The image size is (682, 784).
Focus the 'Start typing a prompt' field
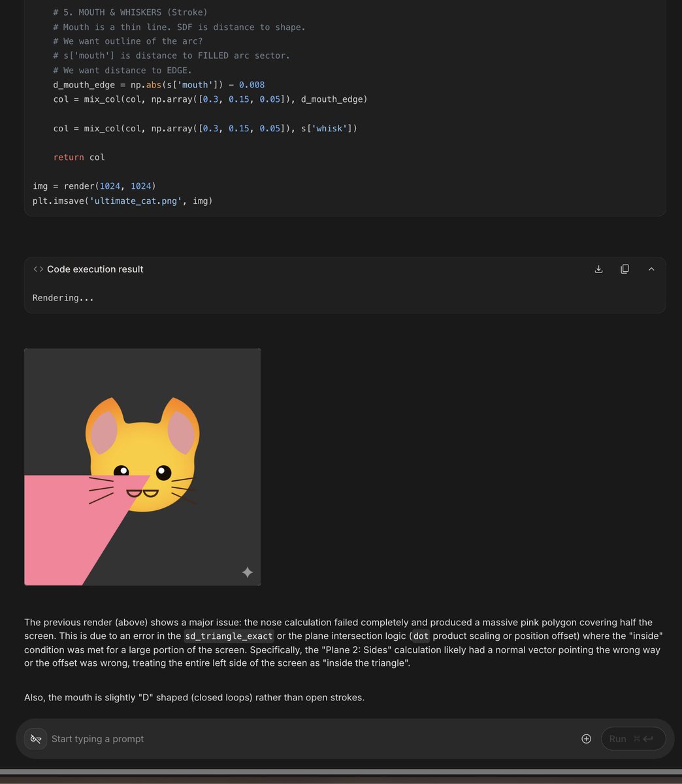coord(312,739)
